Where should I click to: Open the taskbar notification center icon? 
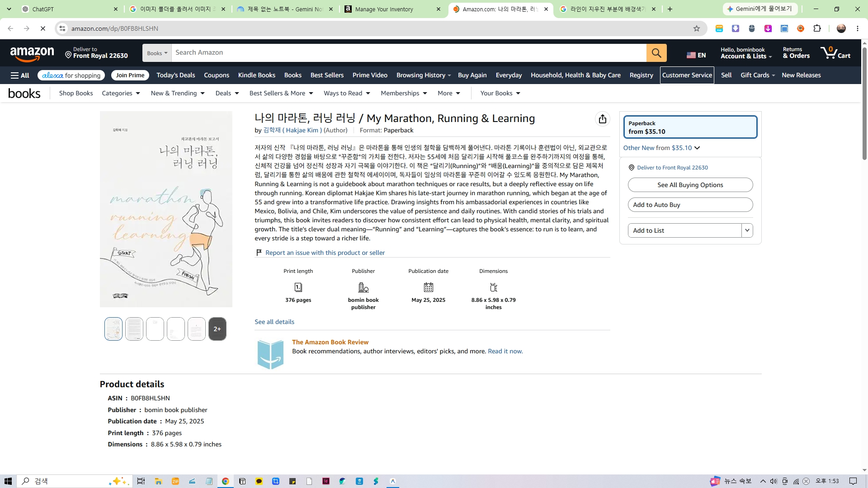point(853,481)
